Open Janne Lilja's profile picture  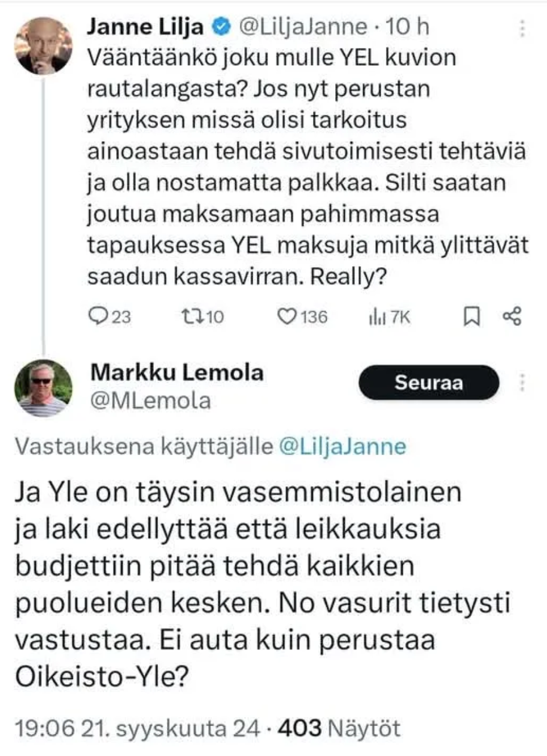(42, 45)
